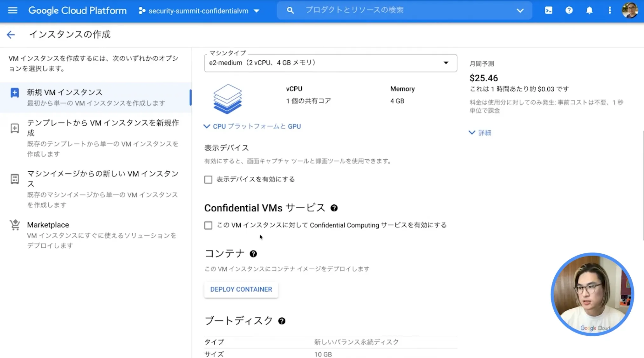Image resolution: width=644 pixels, height=358 pixels.
Task: Open the hamburger navigation menu
Action: pyautogui.click(x=12, y=10)
